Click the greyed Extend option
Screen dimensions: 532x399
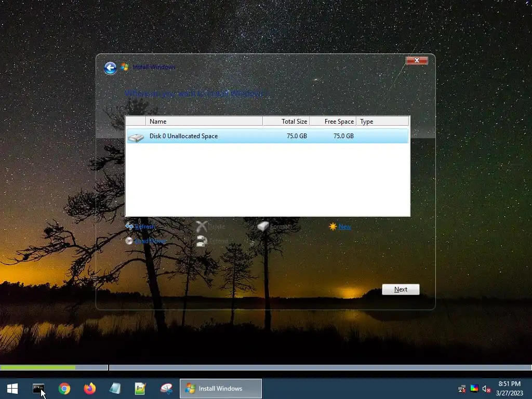pyautogui.click(x=219, y=241)
